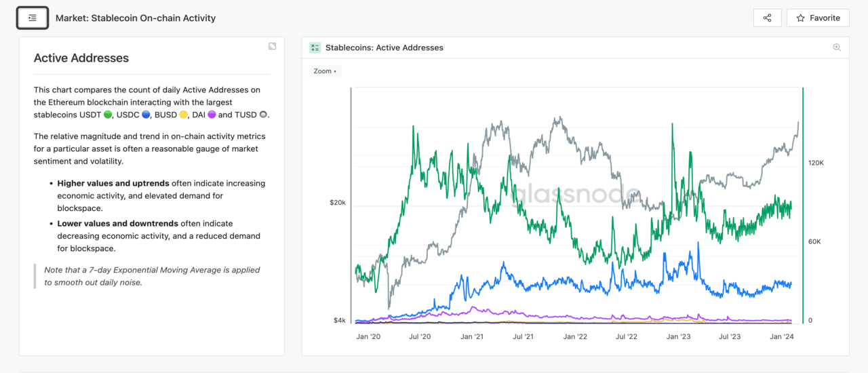Image resolution: width=868 pixels, height=373 pixels.
Task: Click the share icon button
Action: pos(767,18)
